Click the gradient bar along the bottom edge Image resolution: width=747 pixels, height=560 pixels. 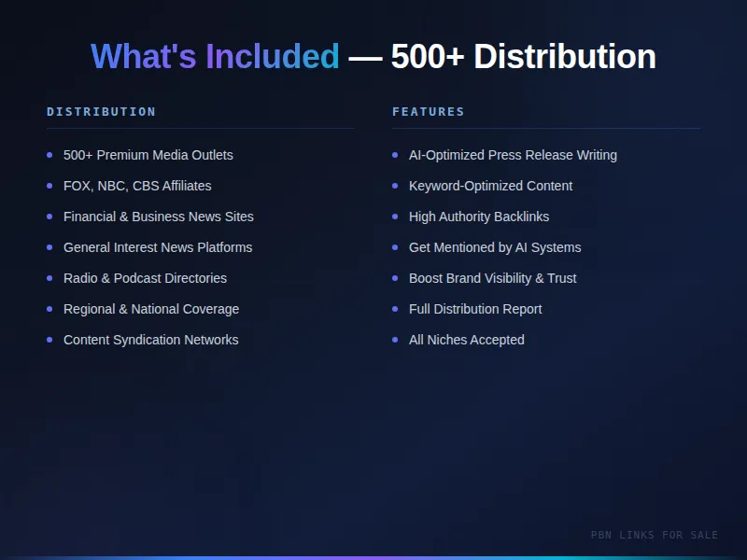tap(373, 557)
